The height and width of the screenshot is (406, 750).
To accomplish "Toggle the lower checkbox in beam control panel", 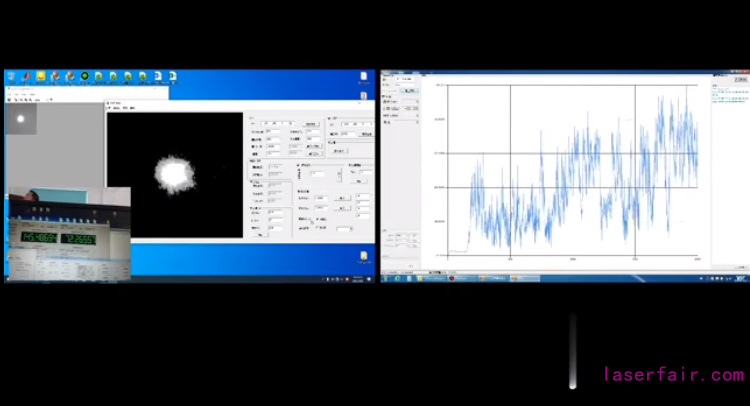I will point(316,227).
